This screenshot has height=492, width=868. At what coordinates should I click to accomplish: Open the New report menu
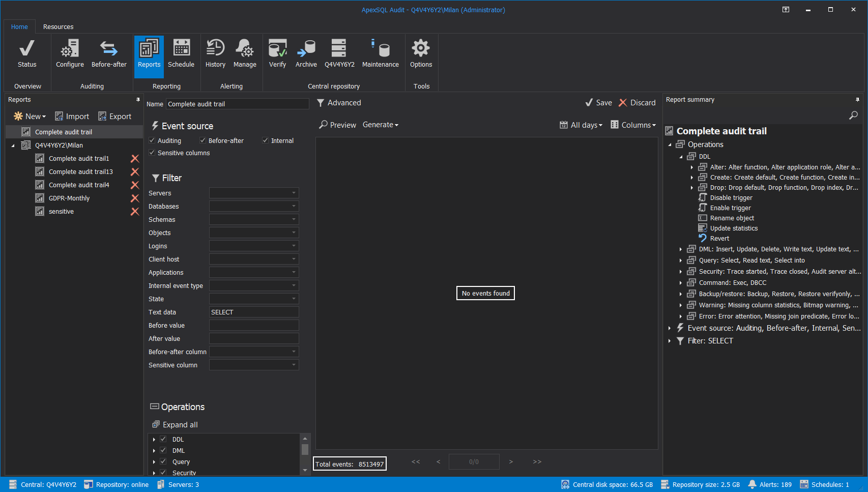30,117
